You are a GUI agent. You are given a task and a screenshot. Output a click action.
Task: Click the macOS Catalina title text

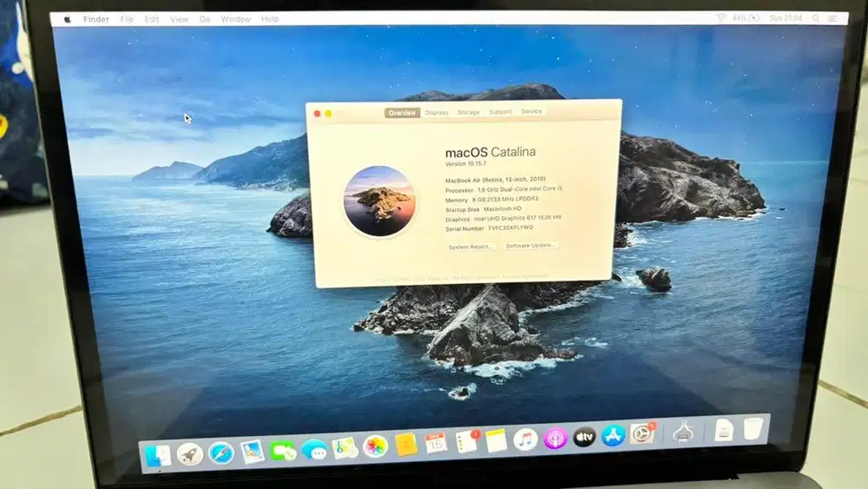pos(490,152)
